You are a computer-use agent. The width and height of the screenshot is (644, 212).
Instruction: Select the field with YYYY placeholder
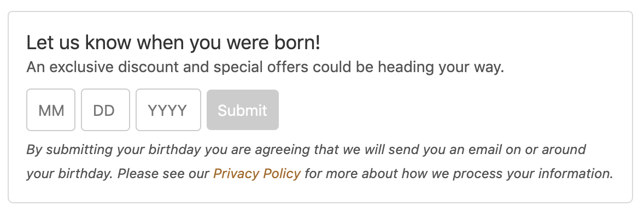pyautogui.click(x=168, y=110)
